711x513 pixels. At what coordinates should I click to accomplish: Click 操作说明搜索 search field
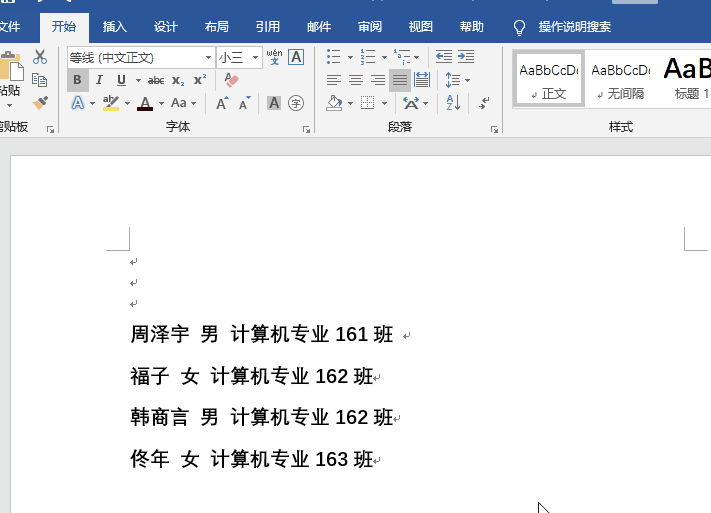tap(575, 27)
